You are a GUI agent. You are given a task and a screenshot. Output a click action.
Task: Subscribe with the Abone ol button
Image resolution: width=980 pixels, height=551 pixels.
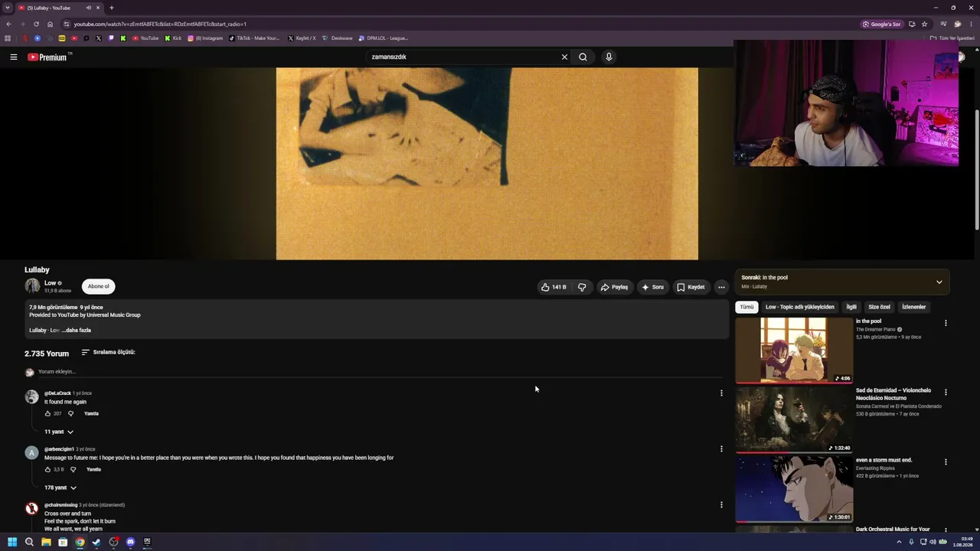pyautogui.click(x=98, y=286)
